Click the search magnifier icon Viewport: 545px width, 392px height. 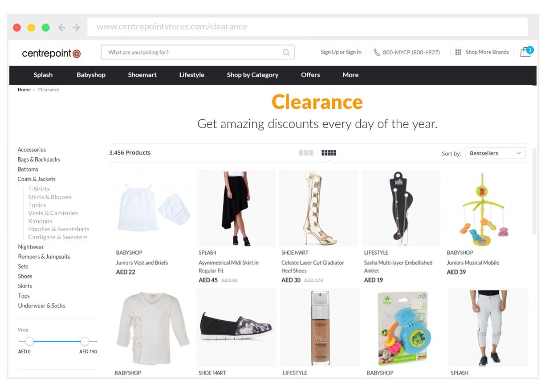(x=286, y=52)
